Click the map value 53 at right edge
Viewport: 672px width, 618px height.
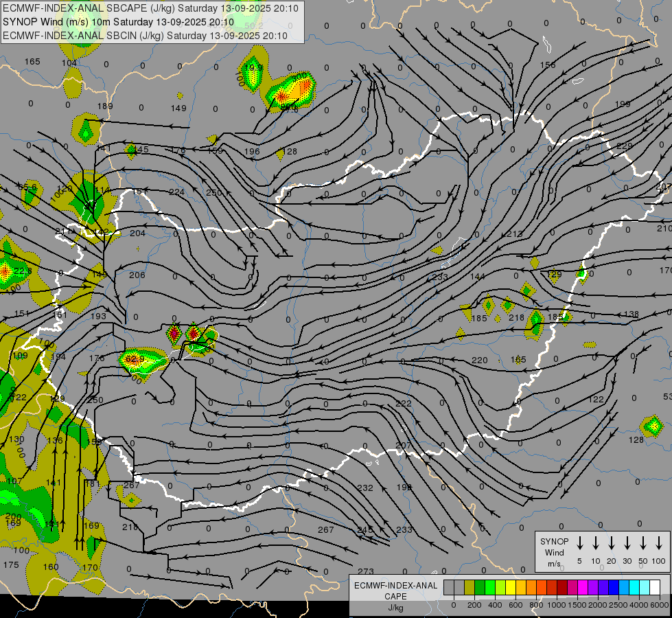pos(667,396)
